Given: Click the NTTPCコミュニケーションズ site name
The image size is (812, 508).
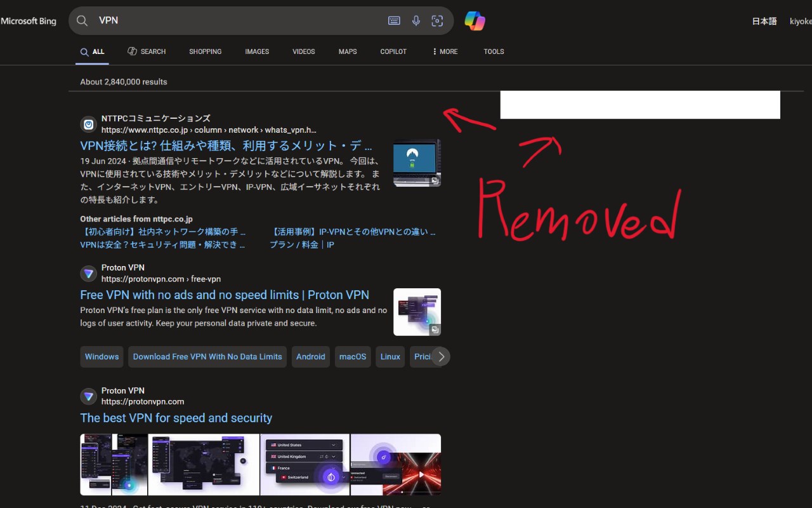Looking at the screenshot, I should (x=155, y=118).
